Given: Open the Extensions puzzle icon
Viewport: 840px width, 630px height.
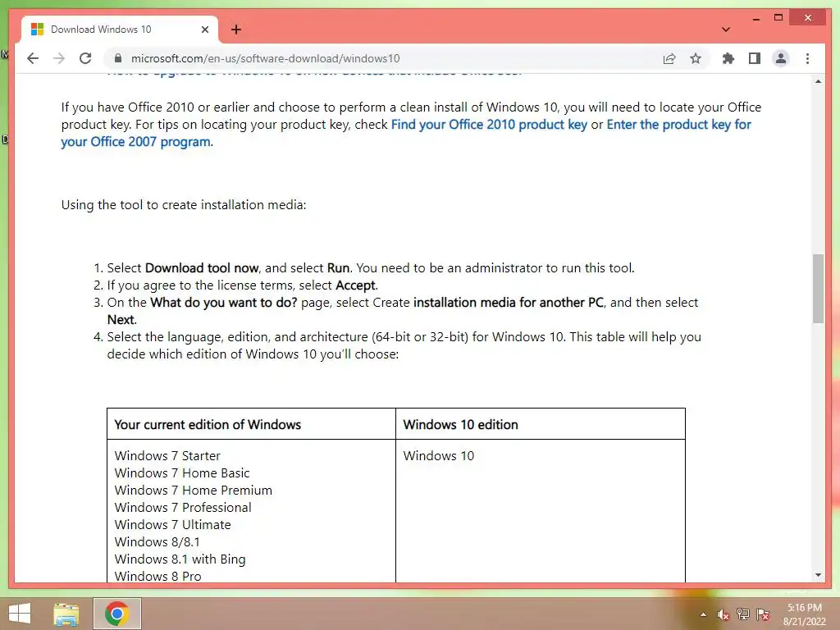Looking at the screenshot, I should coord(728,58).
